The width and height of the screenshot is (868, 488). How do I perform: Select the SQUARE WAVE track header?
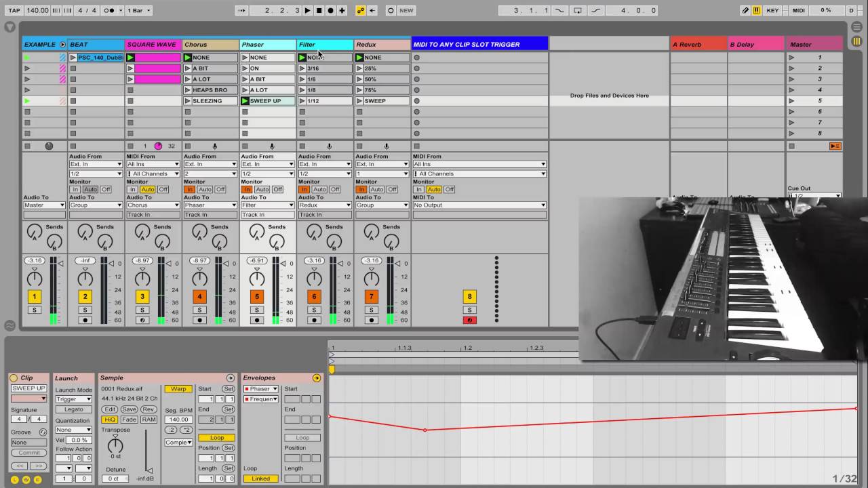[153, 45]
